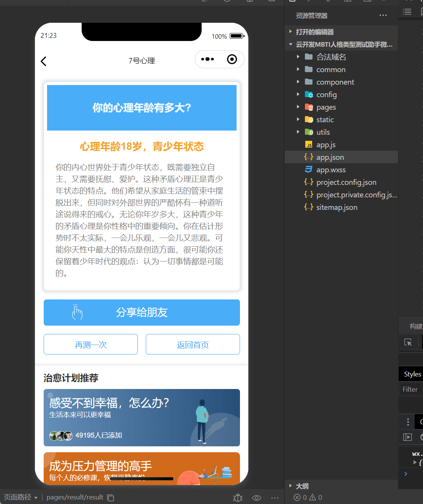The image size is (423, 504).
Task: Click the 7号心理 page title
Action: [x=142, y=61]
